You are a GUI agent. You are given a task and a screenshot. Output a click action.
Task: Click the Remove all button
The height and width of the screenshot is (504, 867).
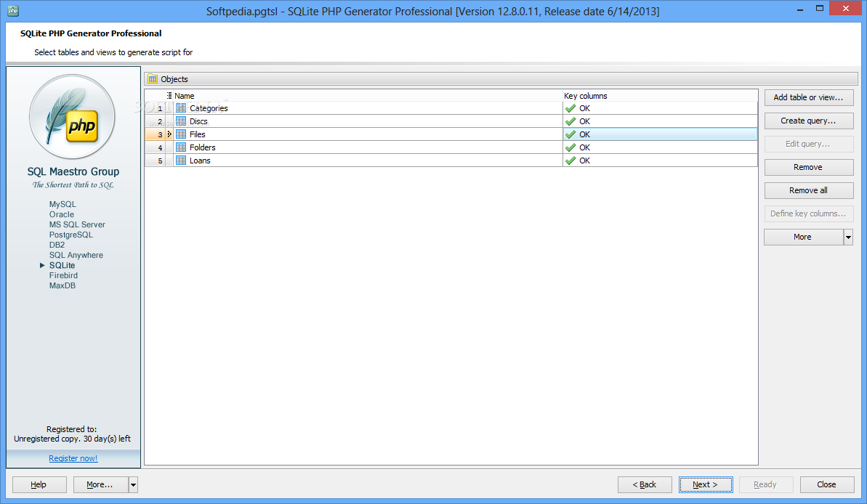pos(809,190)
